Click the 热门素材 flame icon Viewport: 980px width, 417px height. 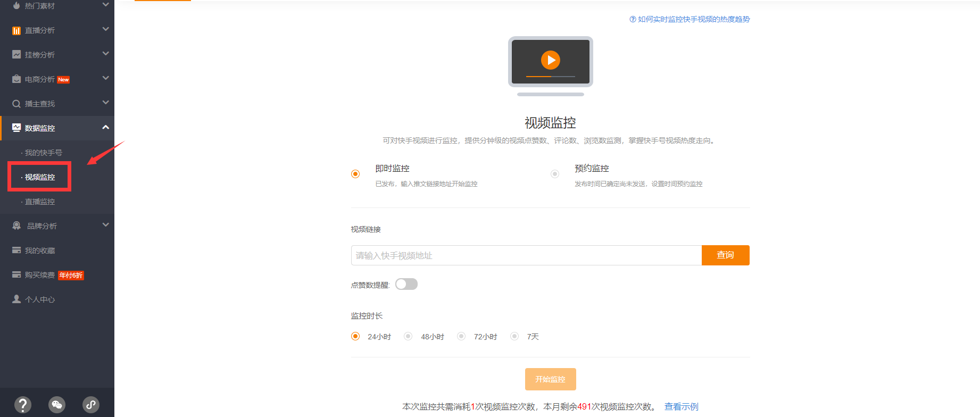pyautogui.click(x=16, y=5)
